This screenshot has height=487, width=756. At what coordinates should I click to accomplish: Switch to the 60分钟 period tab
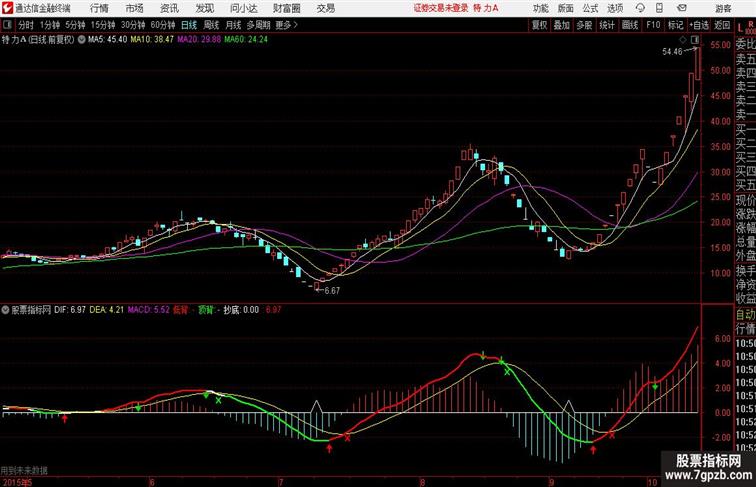coord(163,25)
